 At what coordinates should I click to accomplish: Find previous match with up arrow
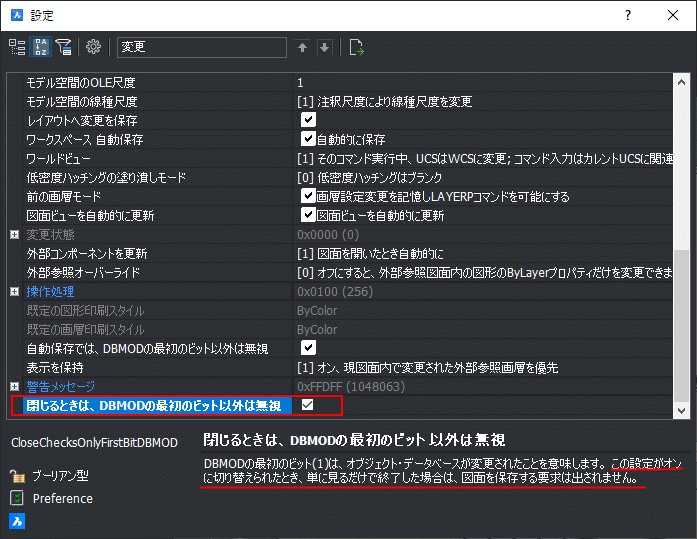pos(302,47)
